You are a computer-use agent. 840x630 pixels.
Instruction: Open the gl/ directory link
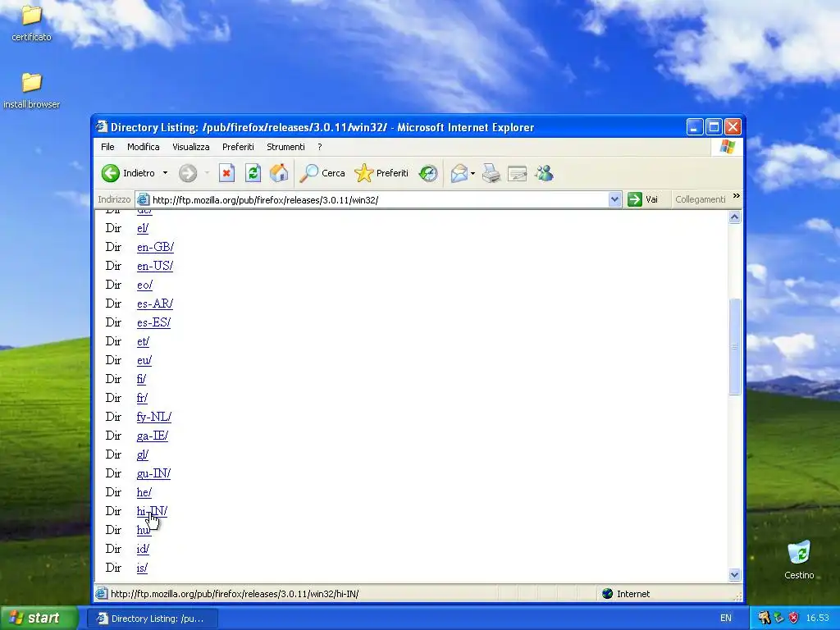pyautogui.click(x=143, y=454)
